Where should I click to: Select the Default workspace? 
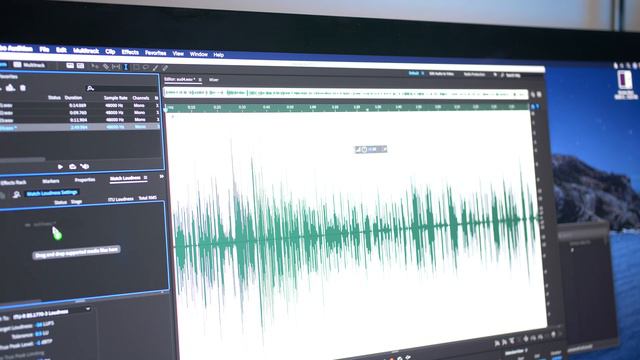point(413,73)
